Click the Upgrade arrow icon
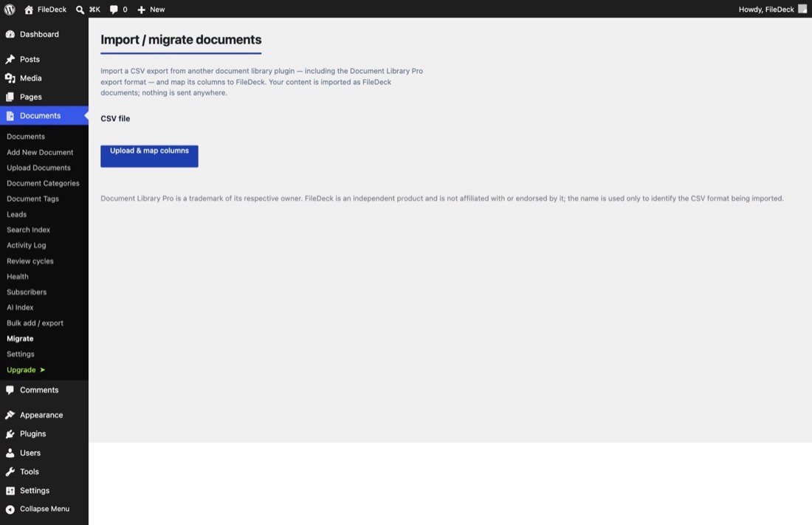 [43, 369]
